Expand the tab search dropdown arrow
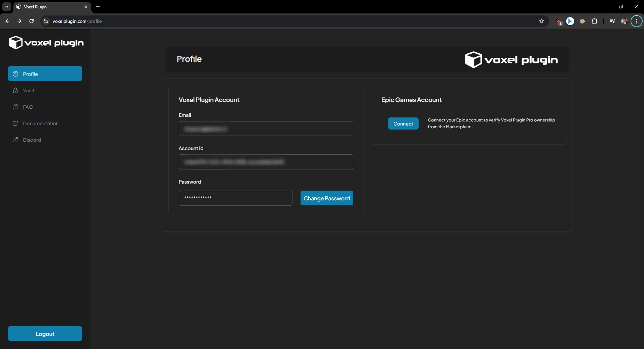 tap(6, 7)
